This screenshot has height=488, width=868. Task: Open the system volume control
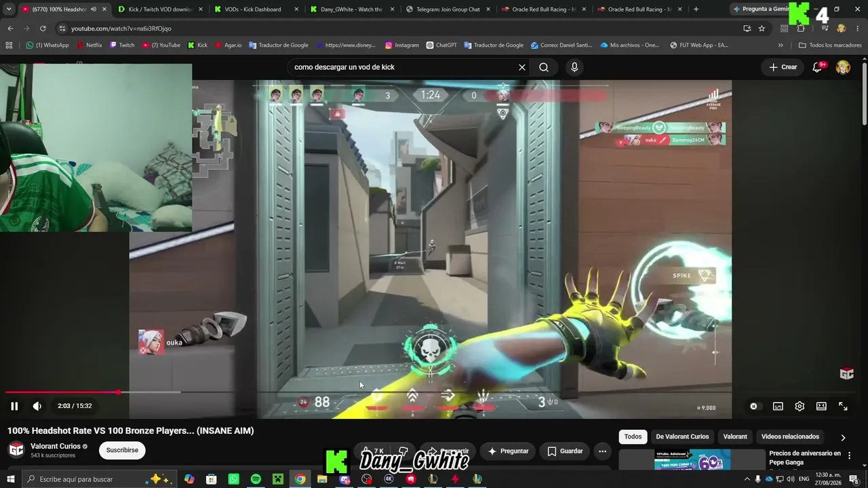click(790, 479)
